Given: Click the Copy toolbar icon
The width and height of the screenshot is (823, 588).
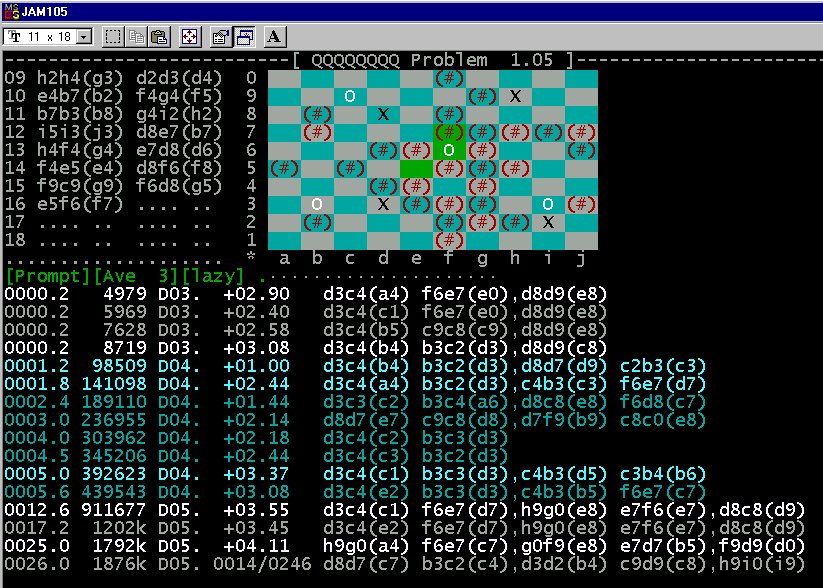Looking at the screenshot, I should 136,37.
